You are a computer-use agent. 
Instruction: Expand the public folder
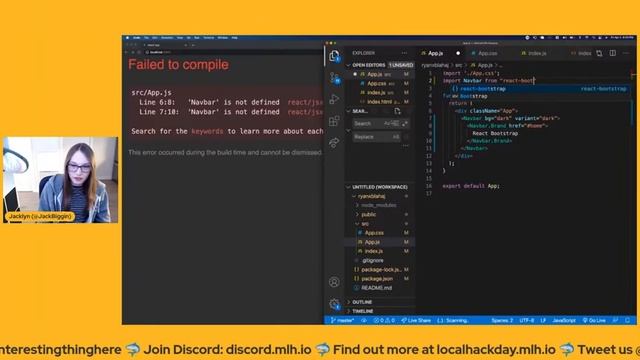tap(368, 214)
